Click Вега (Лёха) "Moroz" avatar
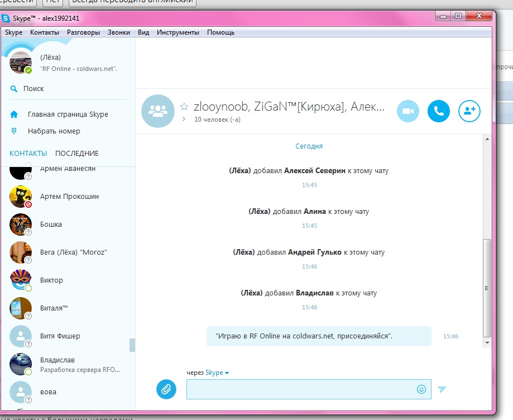 [21, 252]
